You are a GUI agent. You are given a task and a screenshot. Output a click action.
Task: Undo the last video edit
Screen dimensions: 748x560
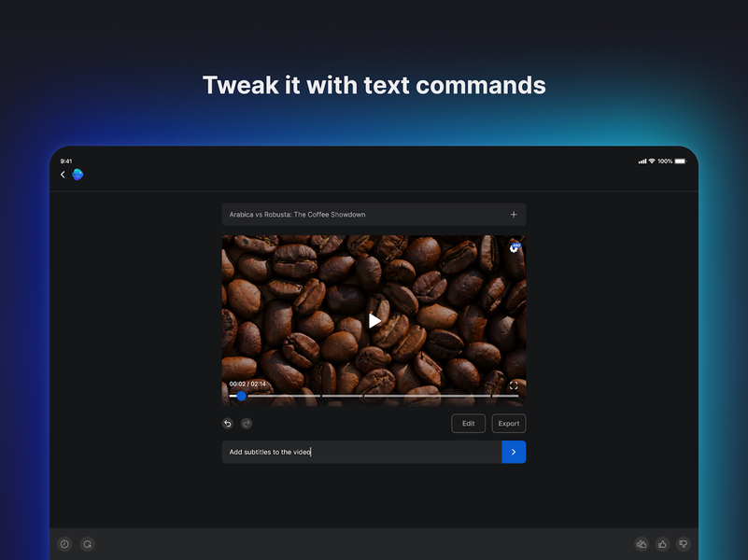click(x=227, y=423)
